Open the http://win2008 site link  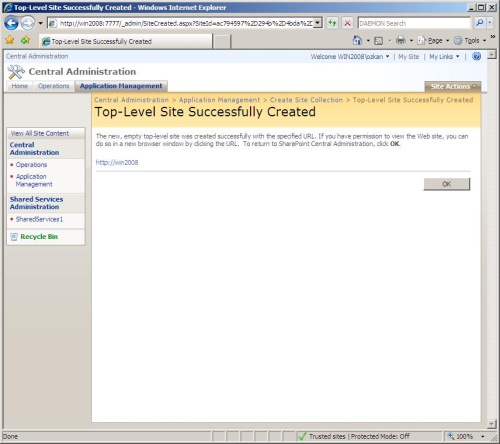pyautogui.click(x=117, y=162)
